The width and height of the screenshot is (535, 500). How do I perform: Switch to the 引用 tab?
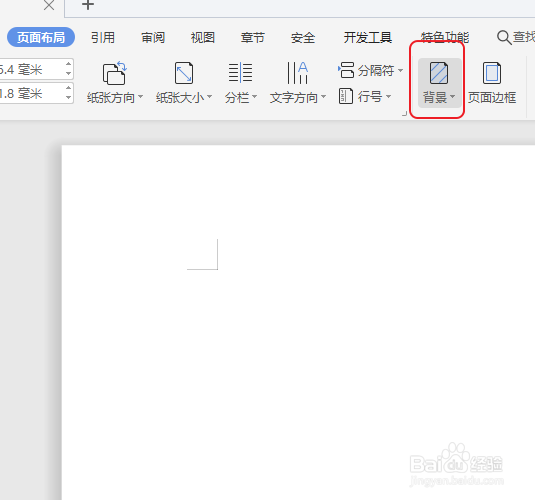103,37
